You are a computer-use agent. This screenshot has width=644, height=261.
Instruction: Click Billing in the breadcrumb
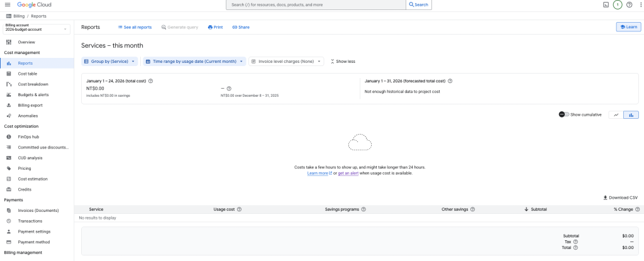[19, 16]
